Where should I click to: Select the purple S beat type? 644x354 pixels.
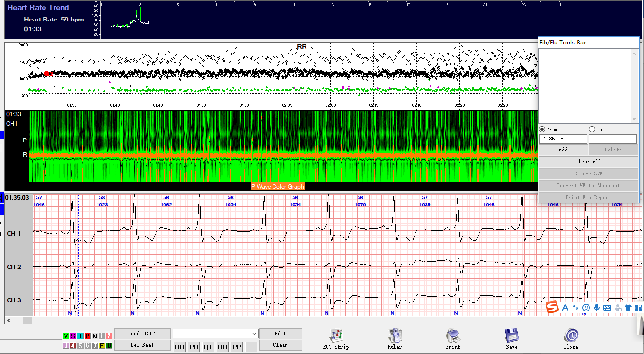73,336
